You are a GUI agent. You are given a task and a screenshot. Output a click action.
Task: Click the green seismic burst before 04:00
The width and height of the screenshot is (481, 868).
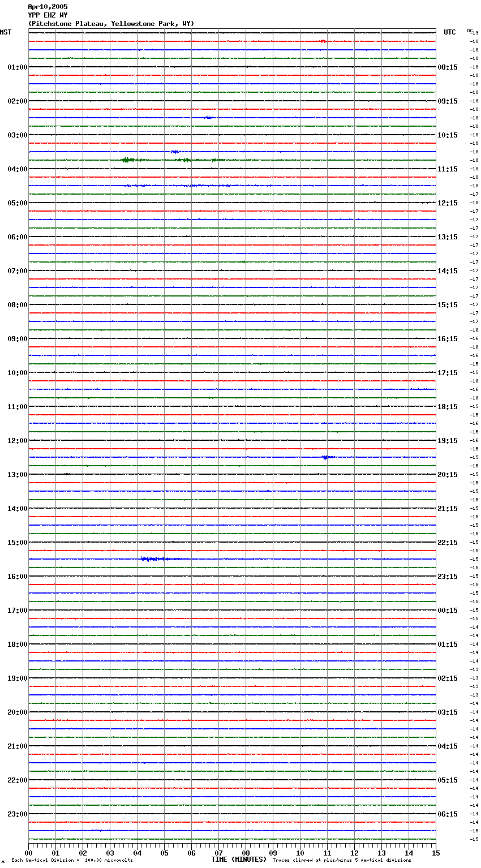point(128,160)
